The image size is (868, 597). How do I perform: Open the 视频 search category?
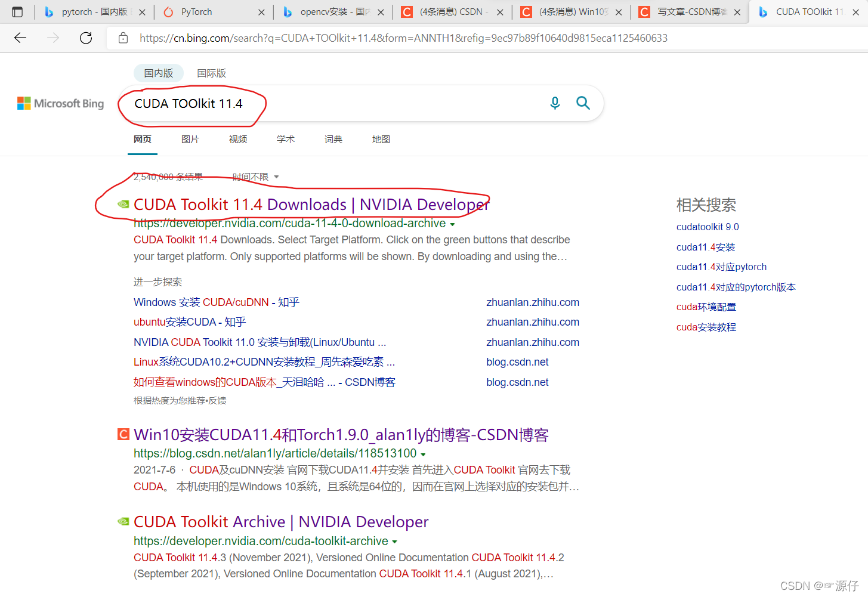click(x=238, y=139)
